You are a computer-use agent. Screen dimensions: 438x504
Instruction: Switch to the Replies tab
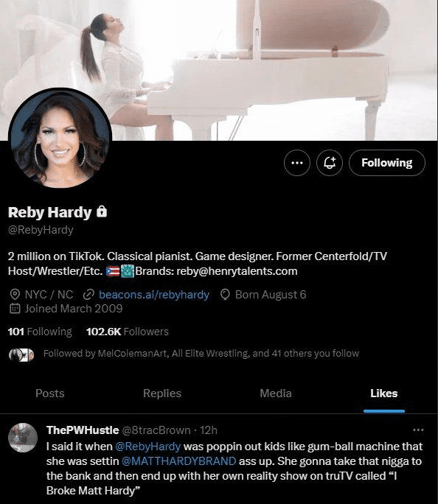(x=162, y=393)
